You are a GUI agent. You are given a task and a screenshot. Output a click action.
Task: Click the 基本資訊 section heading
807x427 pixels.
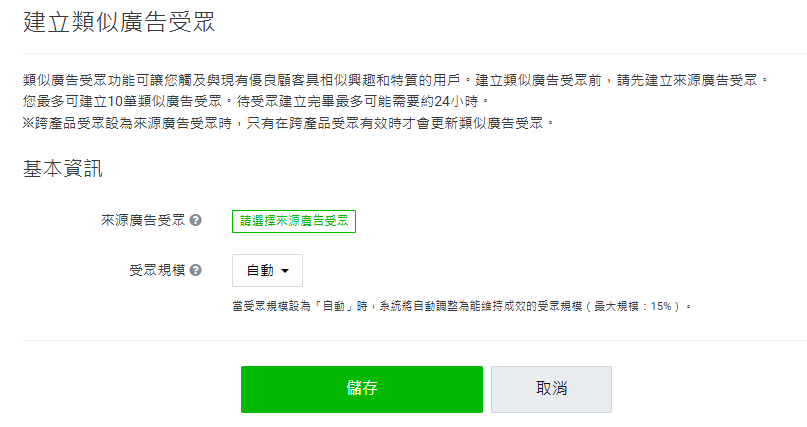[x=63, y=169]
